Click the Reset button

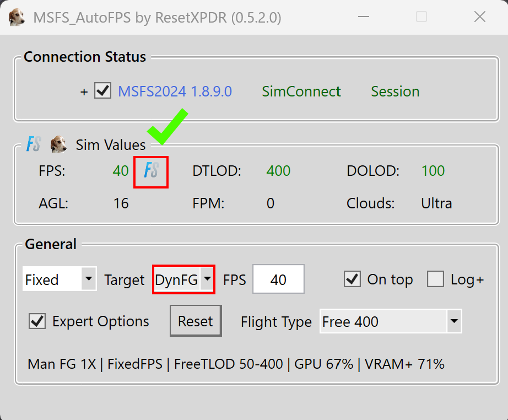coord(196,321)
